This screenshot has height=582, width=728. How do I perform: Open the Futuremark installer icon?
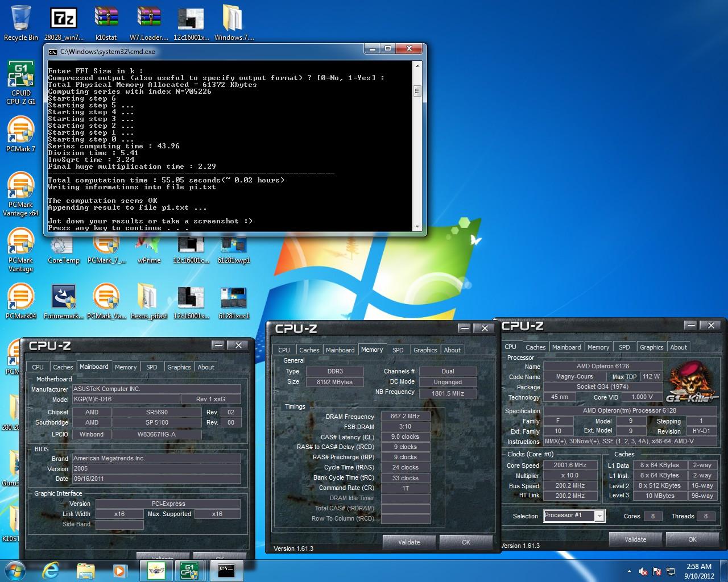pos(64,301)
